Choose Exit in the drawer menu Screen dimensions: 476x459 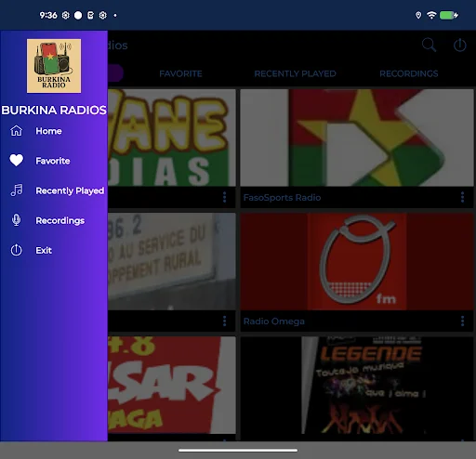click(54, 250)
